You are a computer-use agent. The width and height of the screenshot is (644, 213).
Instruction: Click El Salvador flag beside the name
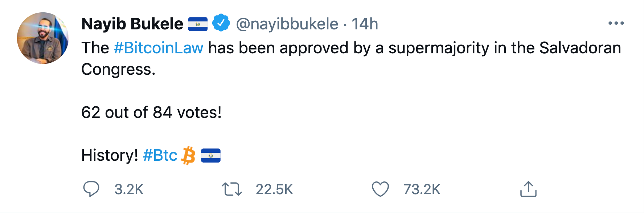coord(198,24)
